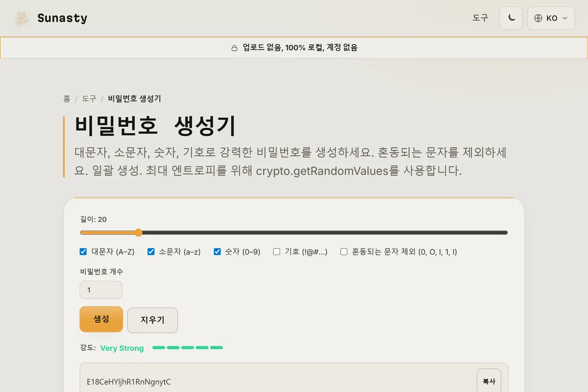Click the green strength meter bars

coord(188,348)
